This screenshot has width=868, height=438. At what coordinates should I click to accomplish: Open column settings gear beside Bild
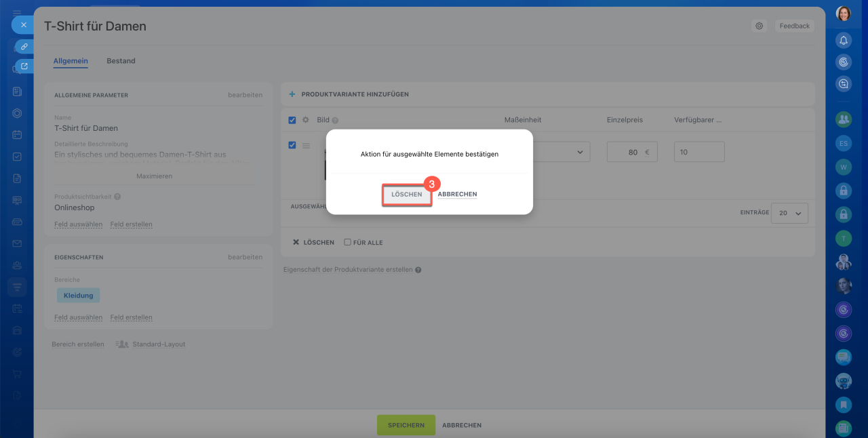305,120
